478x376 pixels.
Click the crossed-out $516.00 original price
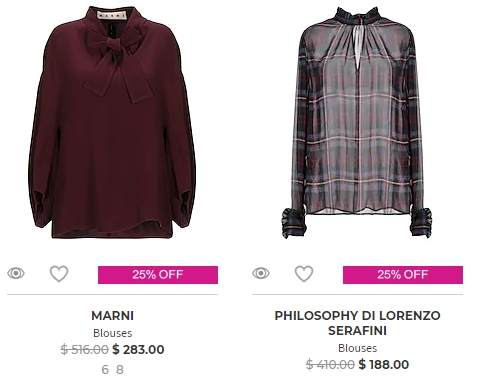[x=85, y=349]
